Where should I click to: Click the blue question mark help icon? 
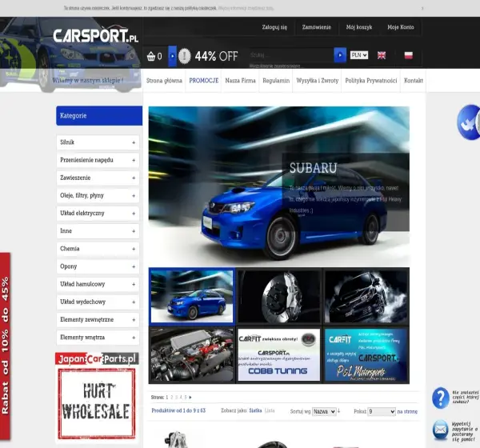(441, 398)
